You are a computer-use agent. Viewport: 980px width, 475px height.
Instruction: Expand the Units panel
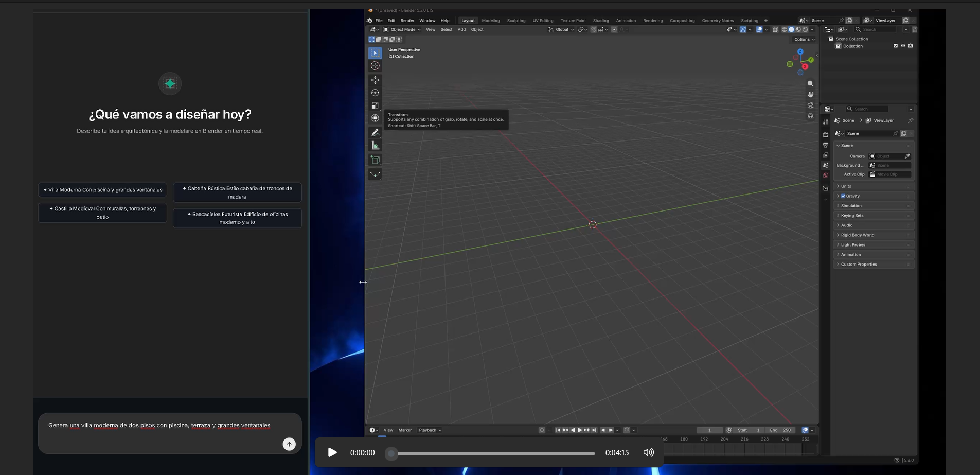click(873, 186)
